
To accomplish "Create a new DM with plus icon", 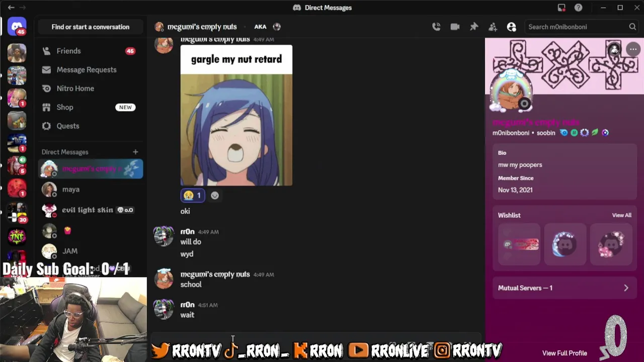I will click(x=135, y=152).
